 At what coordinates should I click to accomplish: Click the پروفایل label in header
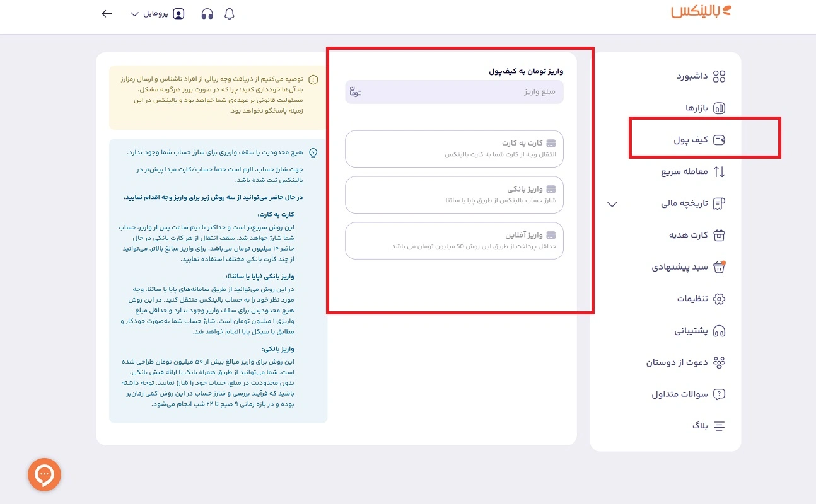point(155,14)
